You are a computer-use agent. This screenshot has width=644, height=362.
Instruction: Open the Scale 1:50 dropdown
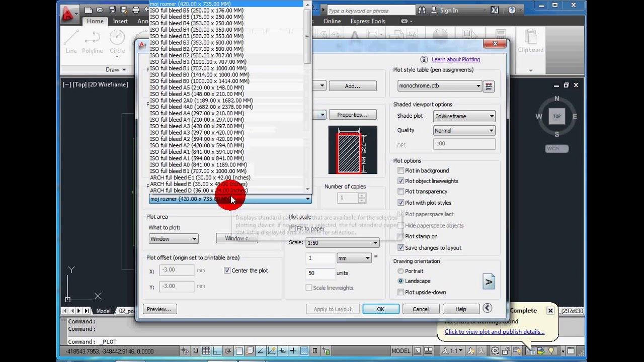[x=343, y=242]
